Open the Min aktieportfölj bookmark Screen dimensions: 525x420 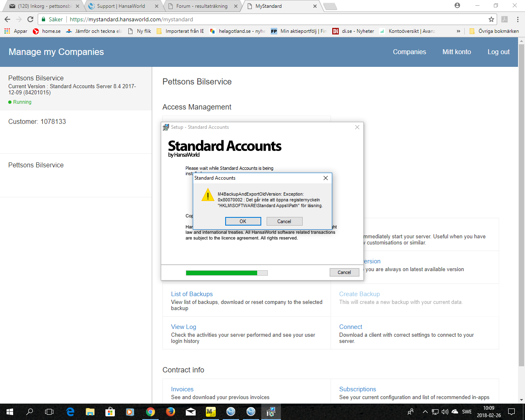[299, 31]
